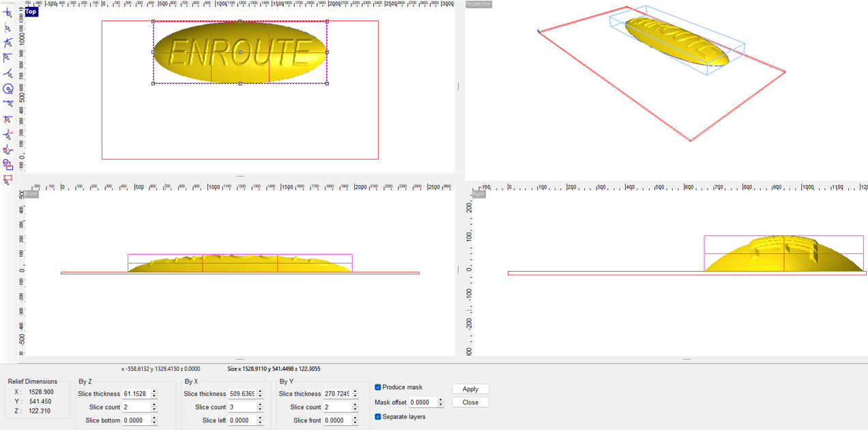This screenshot has width=868, height=430.
Task: Click the Relief Dimensions X value 1528.900
Action: tap(41, 392)
